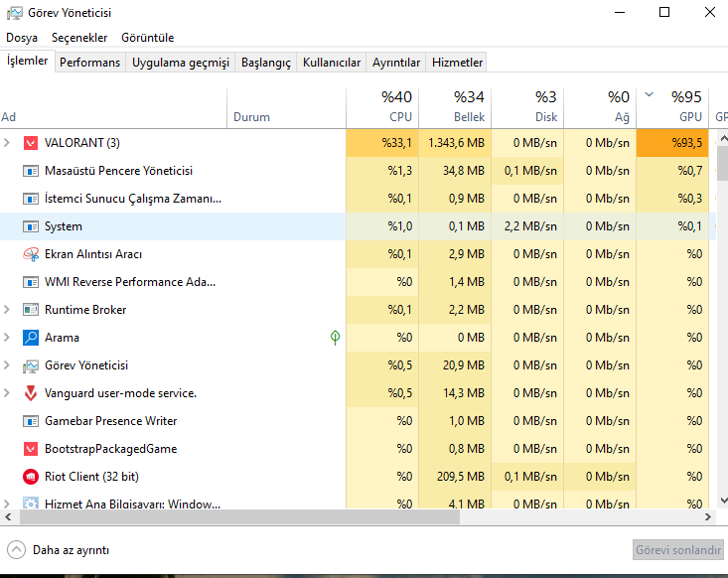
Task: Click the Hizmet Ana Bilgisayarı gear icon
Action: click(x=31, y=504)
